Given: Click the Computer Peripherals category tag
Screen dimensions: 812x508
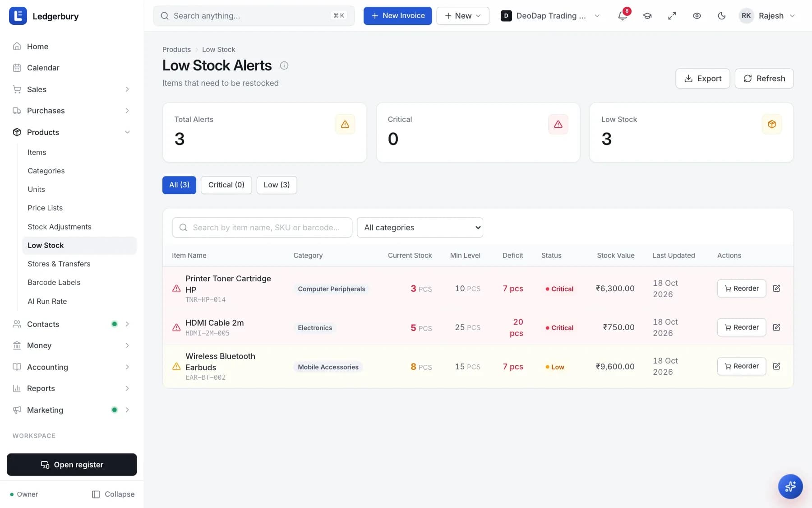Looking at the screenshot, I should coord(332,289).
